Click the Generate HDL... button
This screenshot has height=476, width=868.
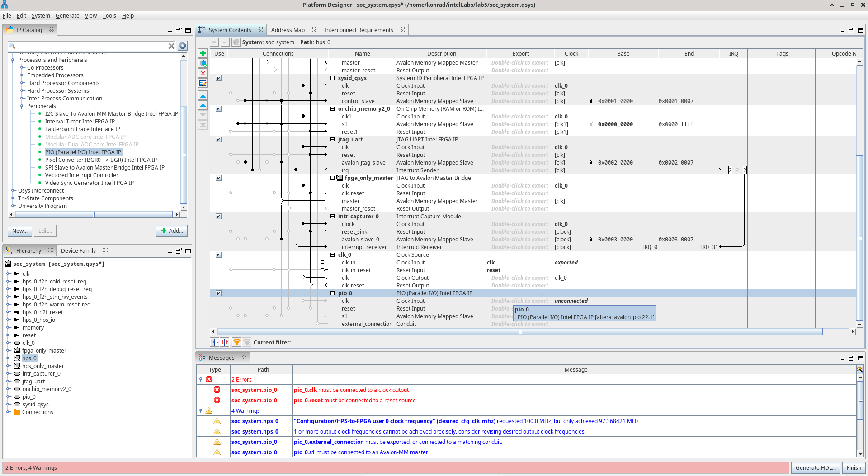click(x=816, y=467)
